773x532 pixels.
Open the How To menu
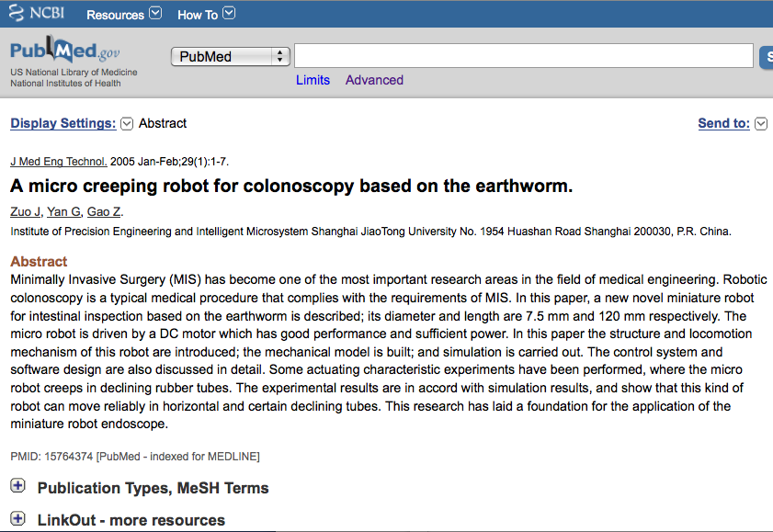[198, 15]
